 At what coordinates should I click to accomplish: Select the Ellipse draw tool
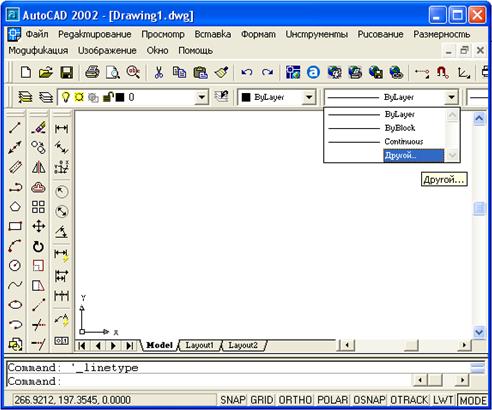click(x=15, y=305)
